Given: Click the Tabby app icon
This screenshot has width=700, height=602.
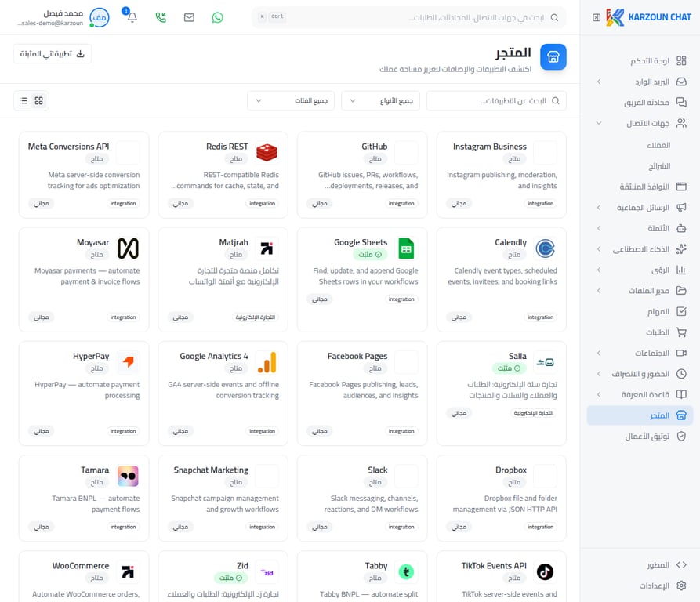Looking at the screenshot, I should point(406,571).
